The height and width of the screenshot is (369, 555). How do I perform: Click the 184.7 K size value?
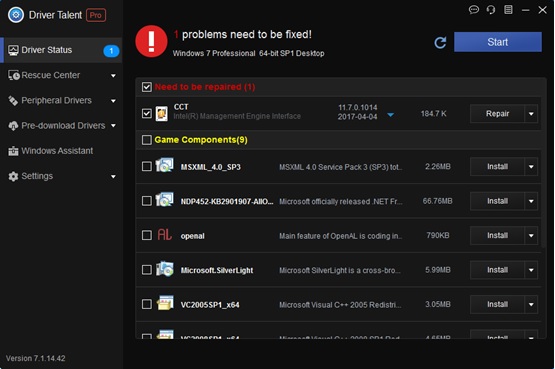(x=434, y=114)
